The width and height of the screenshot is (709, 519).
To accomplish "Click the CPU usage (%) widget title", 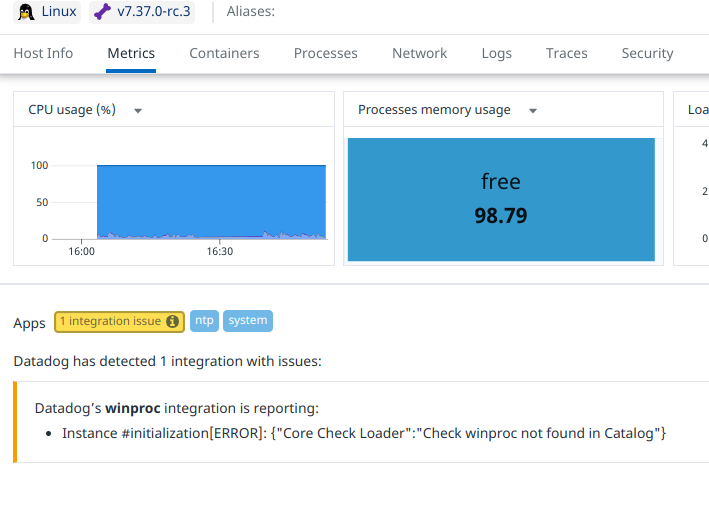I will [72, 110].
